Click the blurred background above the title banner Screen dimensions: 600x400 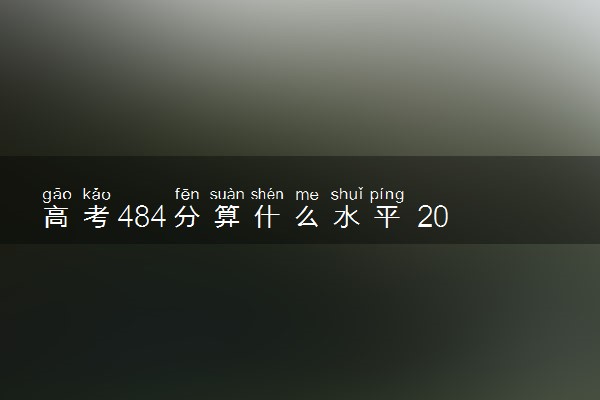pyautogui.click(x=300, y=78)
